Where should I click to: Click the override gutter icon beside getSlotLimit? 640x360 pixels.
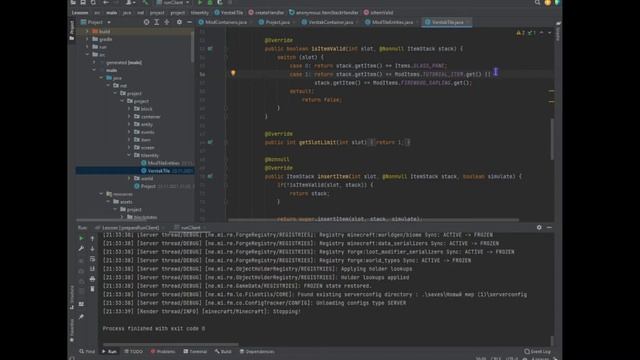210,142
